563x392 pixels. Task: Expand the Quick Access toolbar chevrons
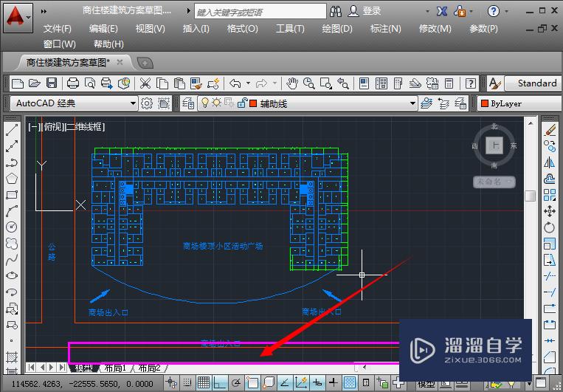pos(44,12)
